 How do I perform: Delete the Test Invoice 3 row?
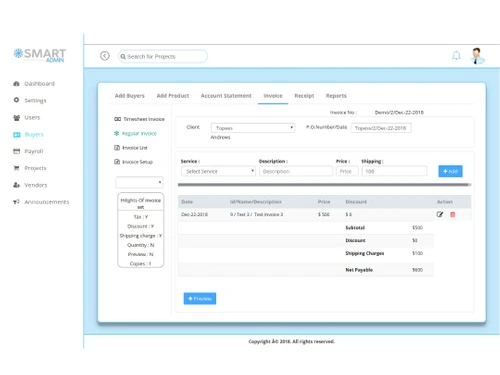click(x=452, y=214)
